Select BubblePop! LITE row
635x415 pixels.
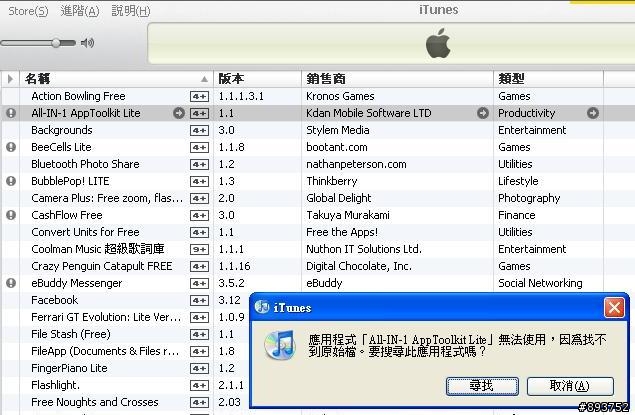(318, 181)
